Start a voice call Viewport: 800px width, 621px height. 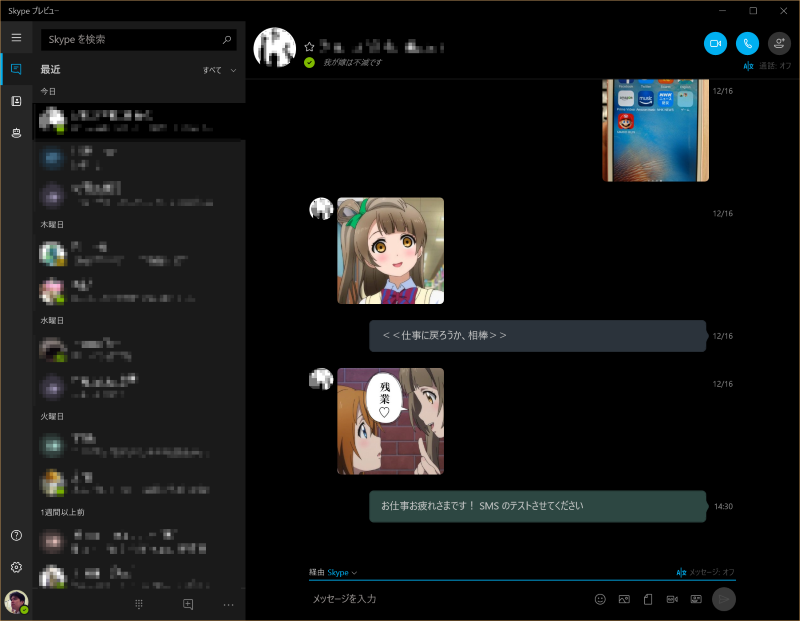747,44
